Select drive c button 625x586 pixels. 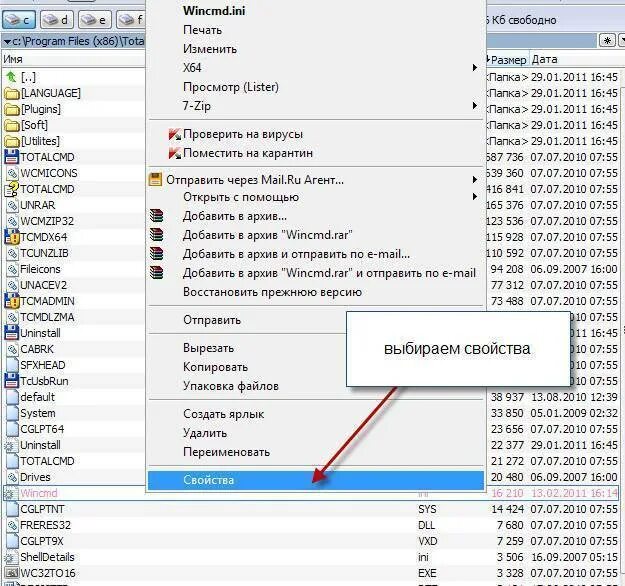(19, 19)
